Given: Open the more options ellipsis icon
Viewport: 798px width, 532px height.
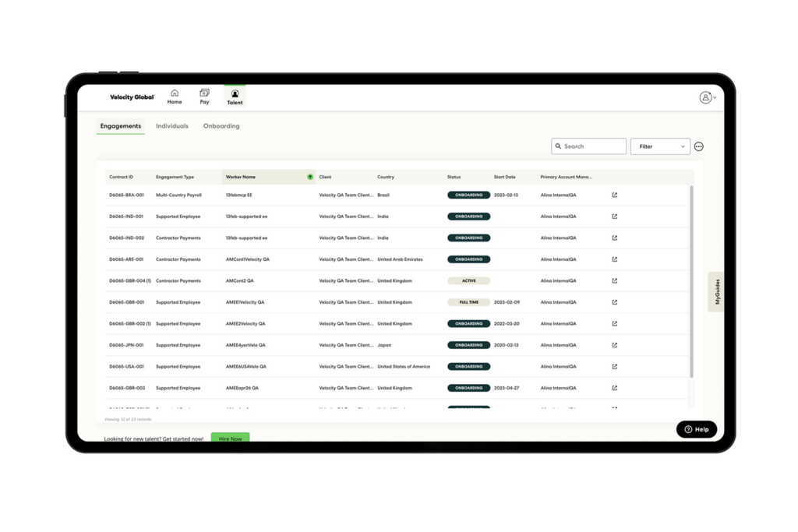Looking at the screenshot, I should [x=699, y=146].
